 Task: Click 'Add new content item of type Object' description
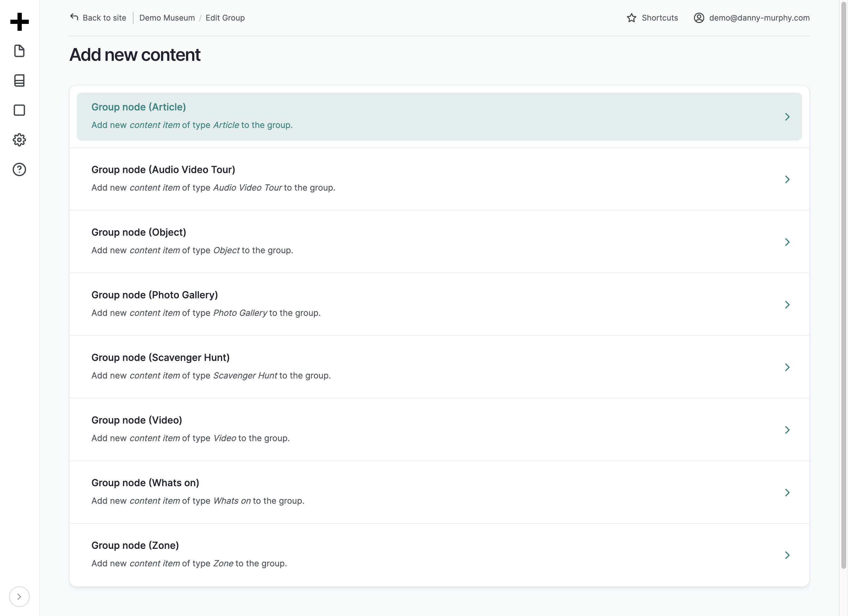coord(192,250)
